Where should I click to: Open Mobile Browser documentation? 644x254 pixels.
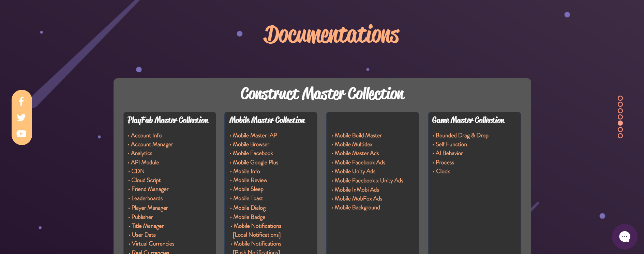251,144
